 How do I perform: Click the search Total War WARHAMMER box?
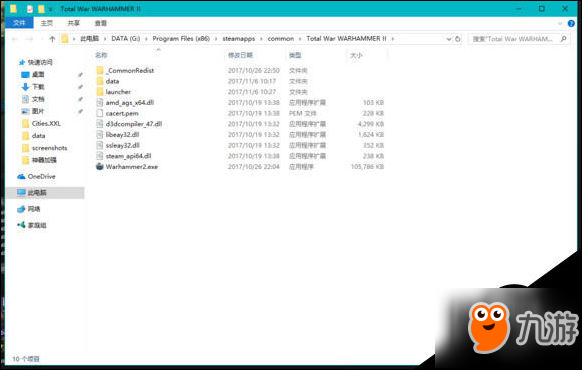click(519, 39)
